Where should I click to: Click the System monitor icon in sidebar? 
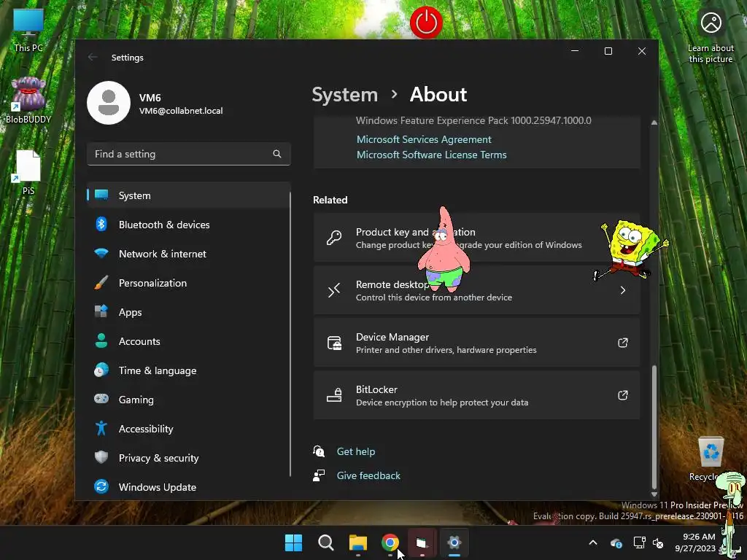pos(101,195)
